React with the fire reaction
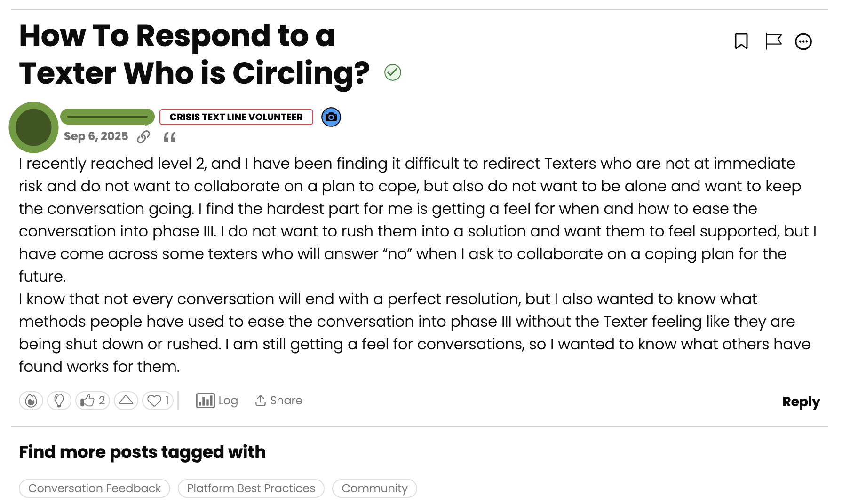The image size is (842, 504). [31, 401]
